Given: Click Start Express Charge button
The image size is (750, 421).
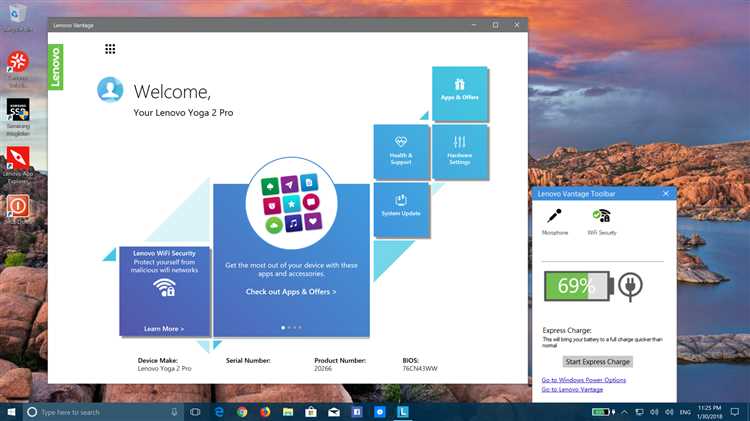Looking at the screenshot, I should (597, 362).
